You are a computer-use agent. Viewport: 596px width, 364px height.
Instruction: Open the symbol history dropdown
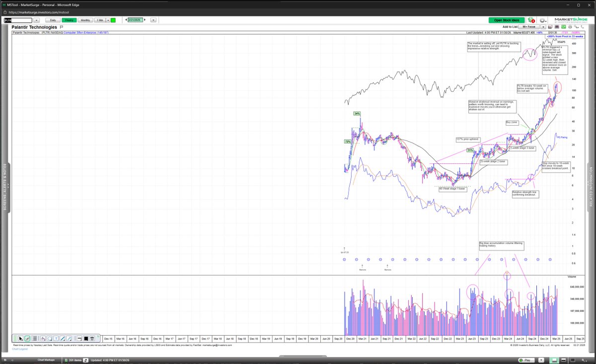tap(36, 20)
